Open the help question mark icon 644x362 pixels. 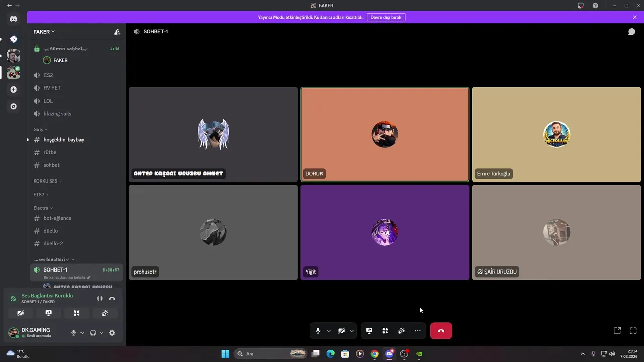tap(595, 6)
